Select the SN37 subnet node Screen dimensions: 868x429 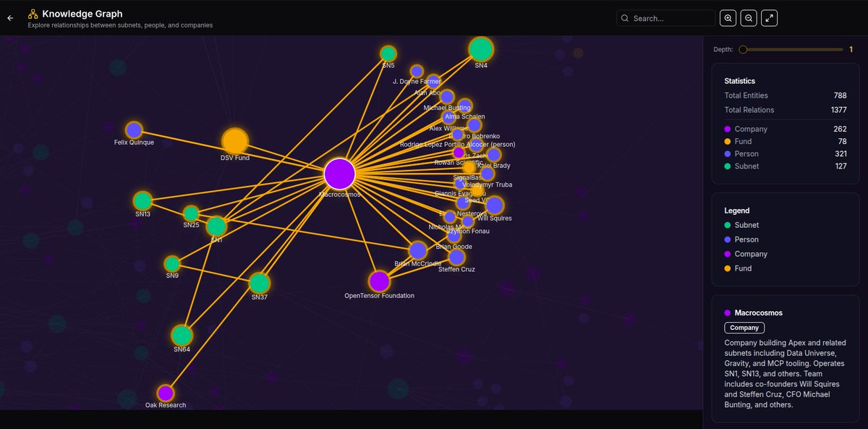pos(260,283)
